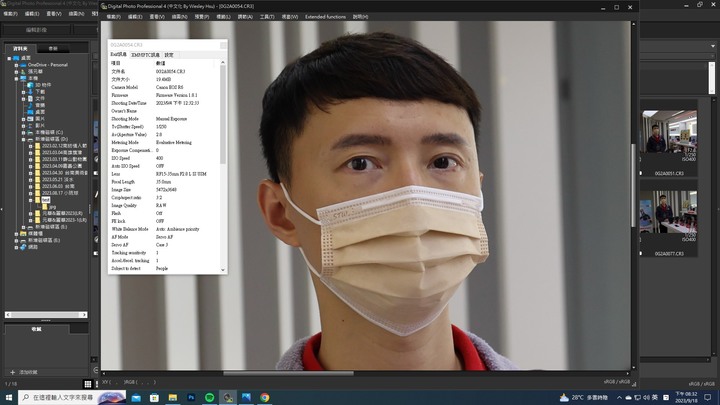Click the Camera Model value Canon EOS R6
720x405 pixels.
point(169,87)
